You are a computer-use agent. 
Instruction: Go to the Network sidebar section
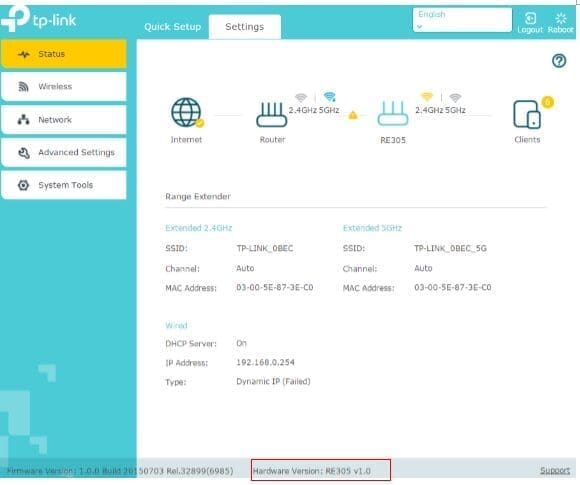64,119
